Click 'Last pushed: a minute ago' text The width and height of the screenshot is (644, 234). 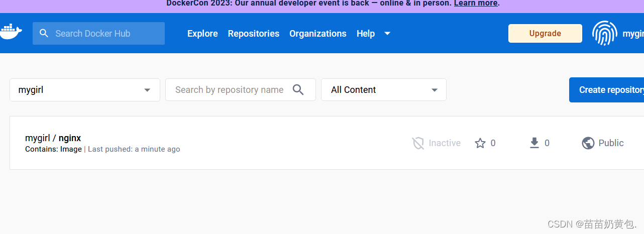pos(134,149)
